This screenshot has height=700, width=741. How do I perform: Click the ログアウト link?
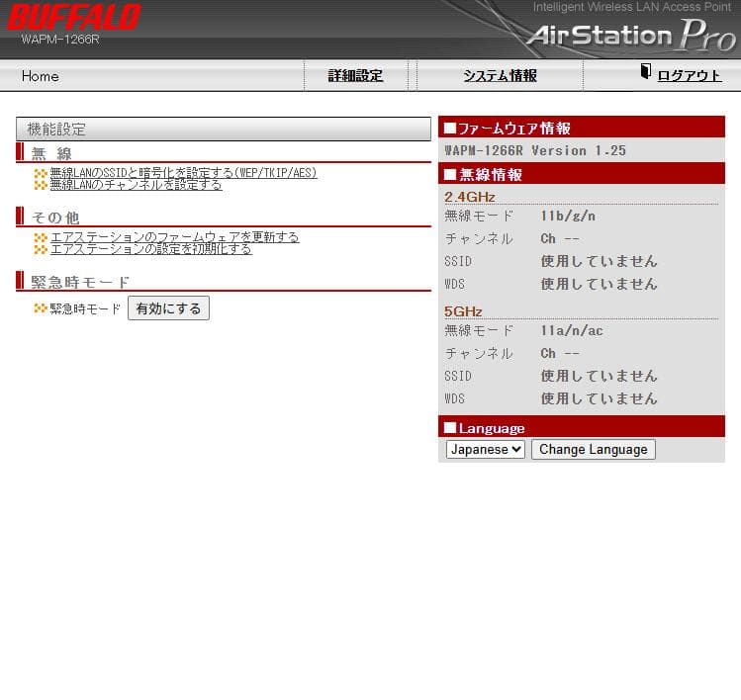[690, 75]
